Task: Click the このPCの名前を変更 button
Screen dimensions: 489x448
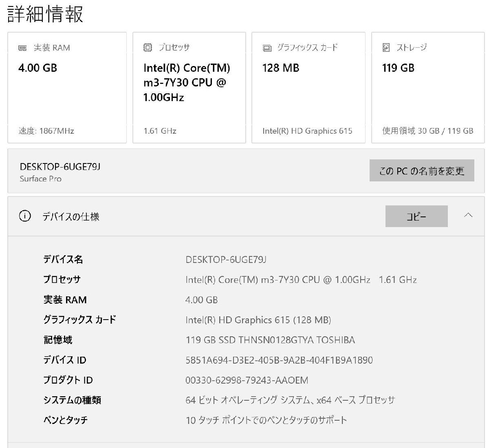Action: pos(422,171)
